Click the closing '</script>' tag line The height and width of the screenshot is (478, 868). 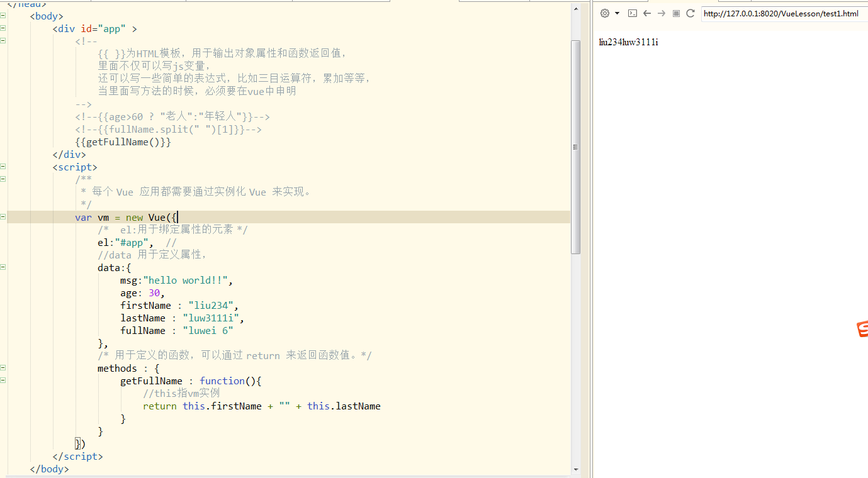(x=77, y=457)
